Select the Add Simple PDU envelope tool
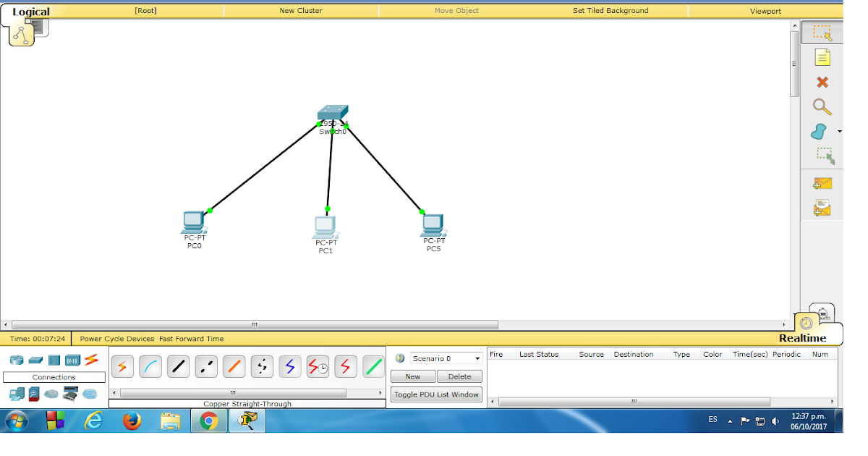 pos(823,183)
